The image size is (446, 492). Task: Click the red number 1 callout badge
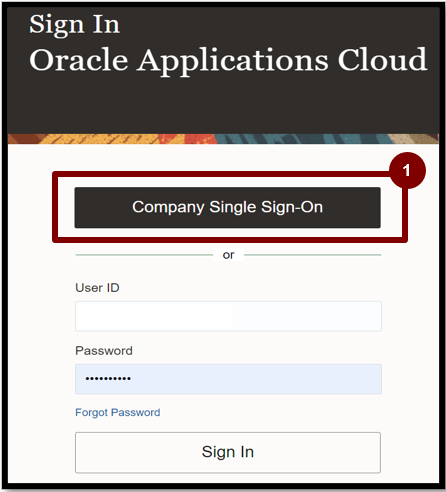coord(407,170)
